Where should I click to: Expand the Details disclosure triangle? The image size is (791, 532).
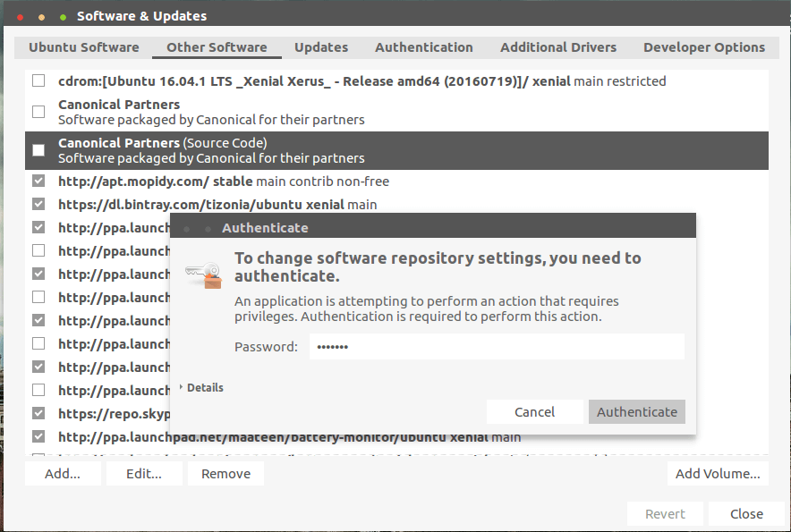click(x=181, y=387)
